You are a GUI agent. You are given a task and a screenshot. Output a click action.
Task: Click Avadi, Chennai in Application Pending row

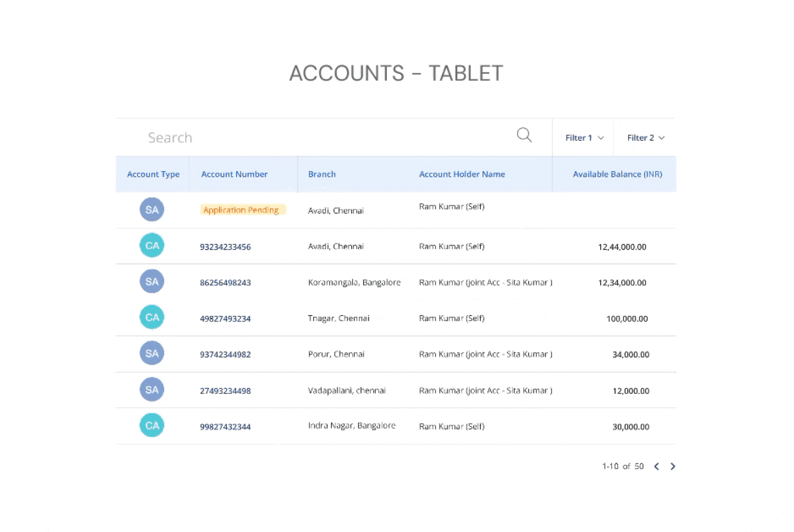tap(336, 211)
